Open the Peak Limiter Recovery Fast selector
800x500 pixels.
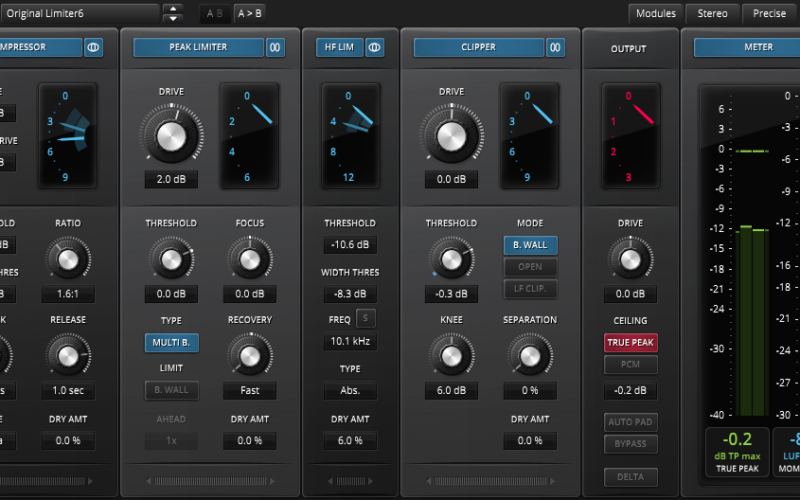pos(249,391)
